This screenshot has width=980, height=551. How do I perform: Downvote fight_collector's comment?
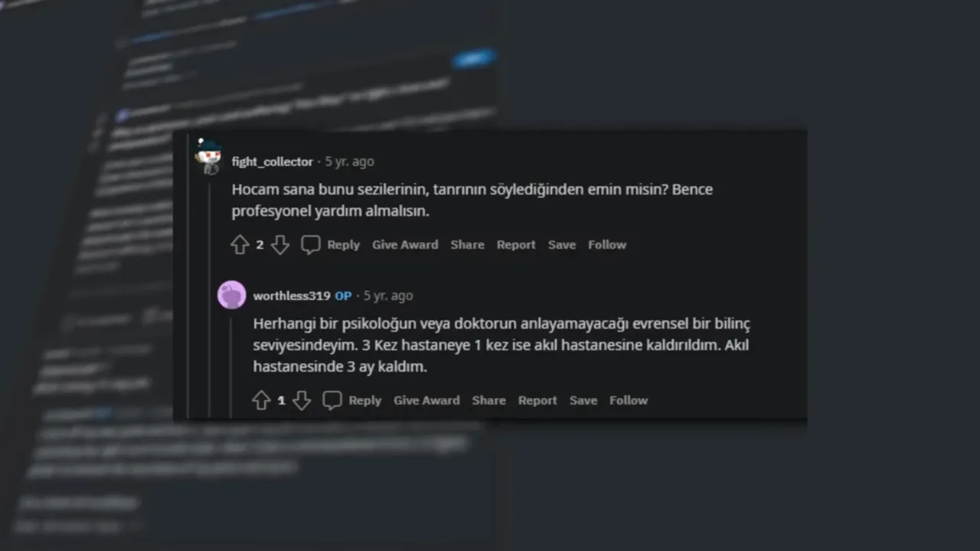click(x=280, y=245)
